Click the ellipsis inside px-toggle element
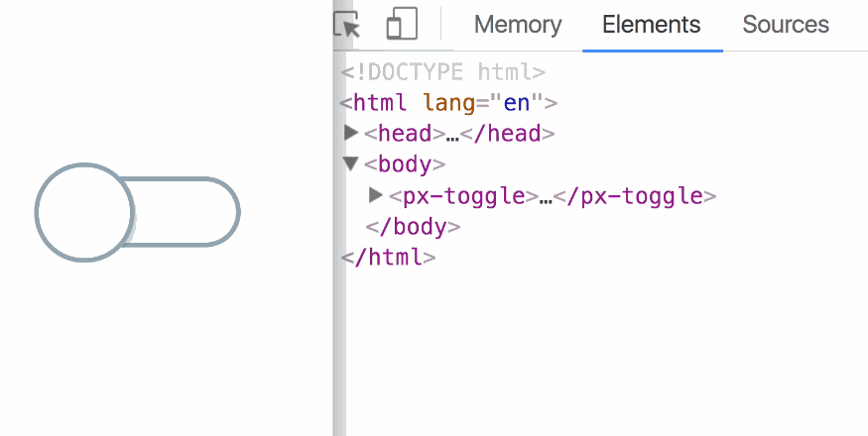This screenshot has height=436, width=868. (546, 197)
